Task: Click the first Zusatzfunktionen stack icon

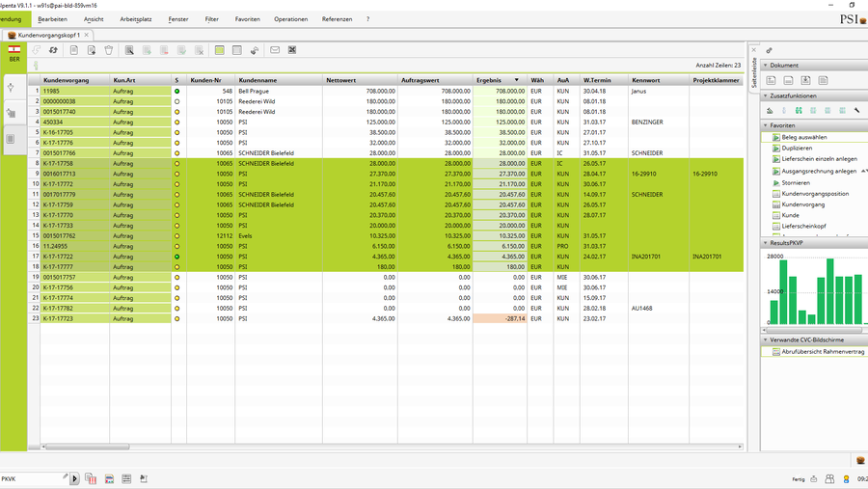Action: pos(770,111)
